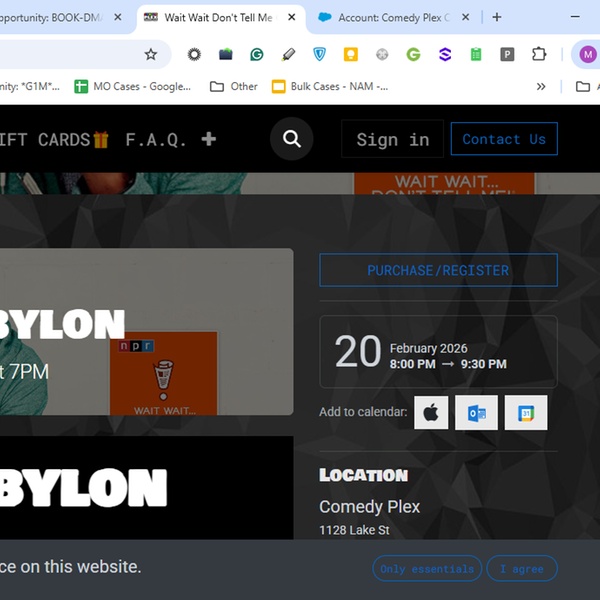Click the blue shield extension icon
Image resolution: width=600 pixels, height=600 pixels.
point(319,55)
